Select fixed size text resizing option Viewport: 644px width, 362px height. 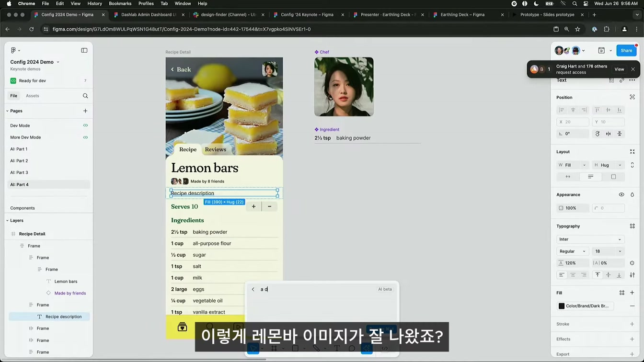point(613,177)
